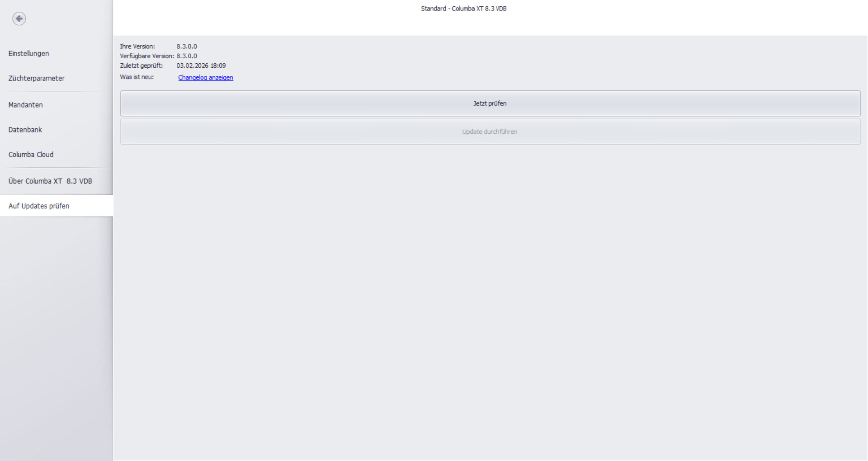Image resolution: width=868 pixels, height=461 pixels.
Task: Click the last-checked date 03.02.2026 18:09
Action: pos(201,66)
